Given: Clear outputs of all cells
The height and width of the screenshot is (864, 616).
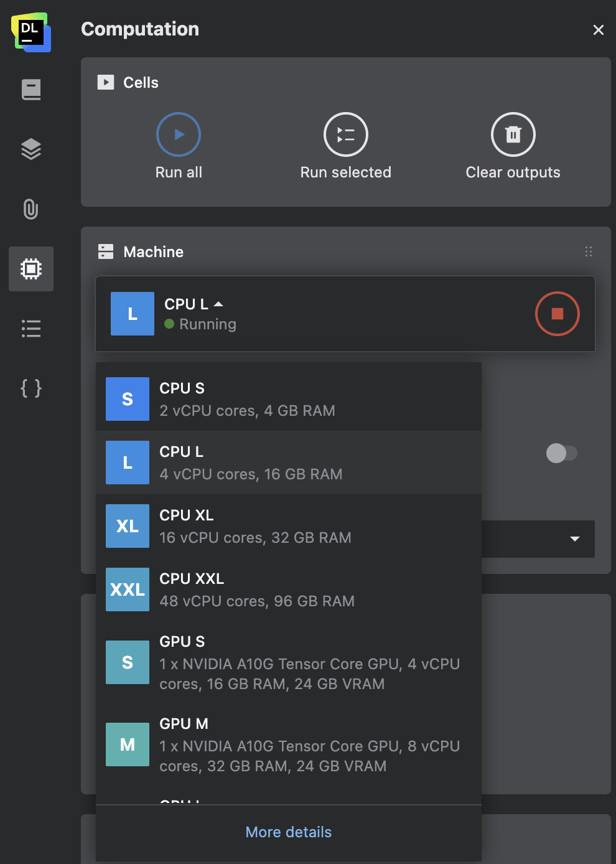Looking at the screenshot, I should (x=513, y=134).
